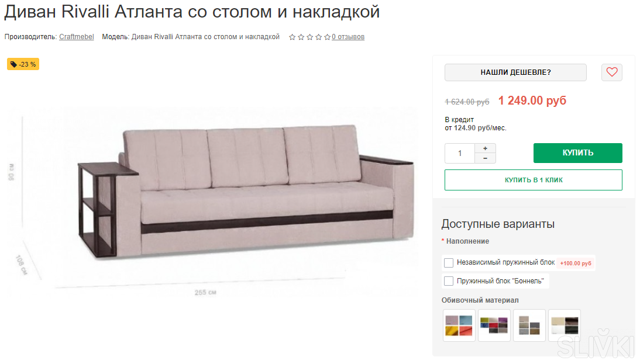Enable Независимый пружинный блок checkbox
640x364 pixels.
pos(449,263)
